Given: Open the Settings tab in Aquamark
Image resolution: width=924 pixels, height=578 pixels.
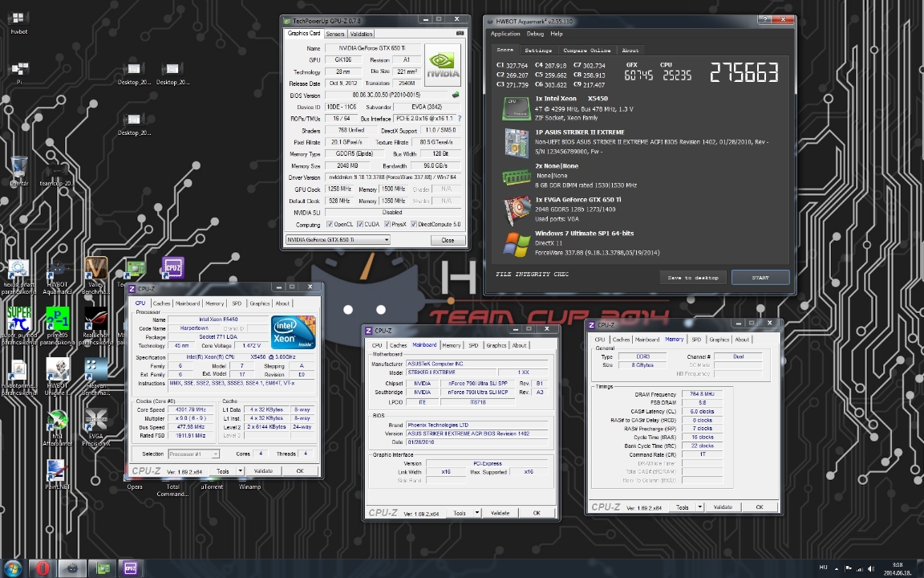Looking at the screenshot, I should pos(538,50).
